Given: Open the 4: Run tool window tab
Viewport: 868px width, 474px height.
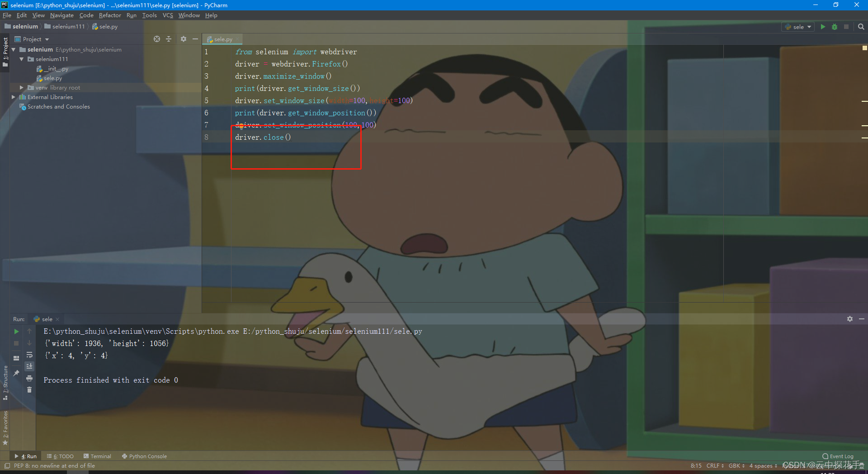Looking at the screenshot, I should [26, 456].
